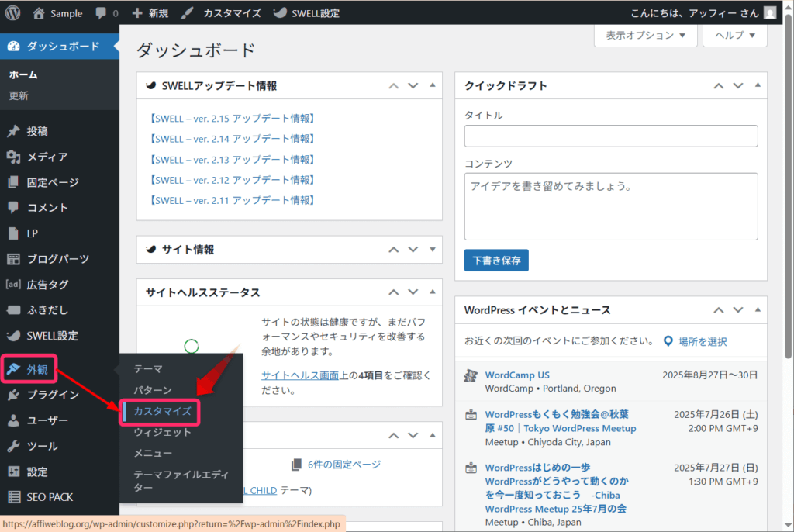Open the 表示オプション dropdown
Screen dimensions: 794x532
[646, 36]
